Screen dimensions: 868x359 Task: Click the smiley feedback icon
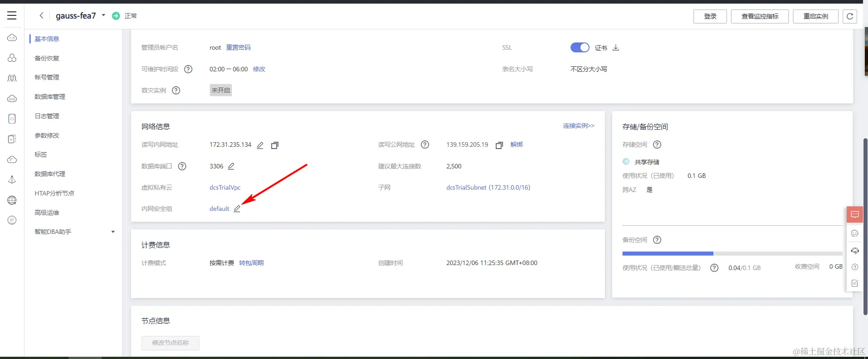[x=855, y=233]
